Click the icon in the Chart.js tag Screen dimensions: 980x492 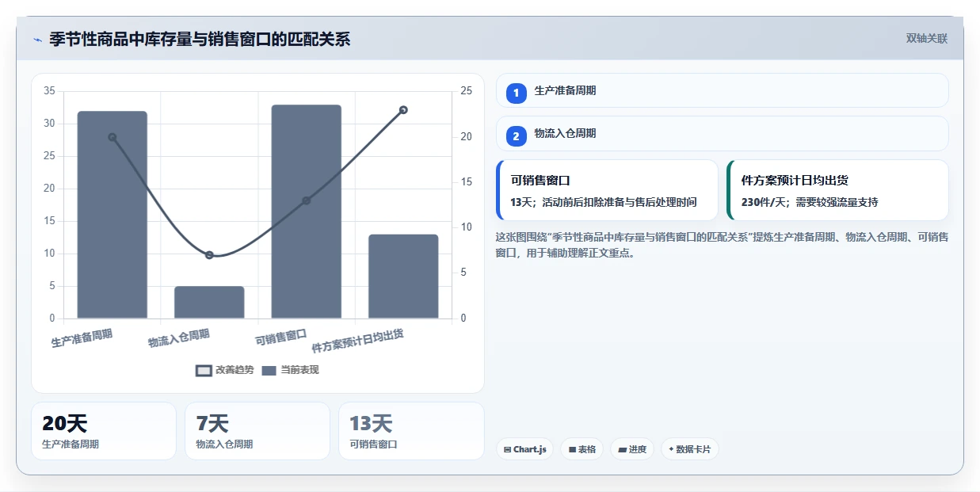(x=507, y=449)
